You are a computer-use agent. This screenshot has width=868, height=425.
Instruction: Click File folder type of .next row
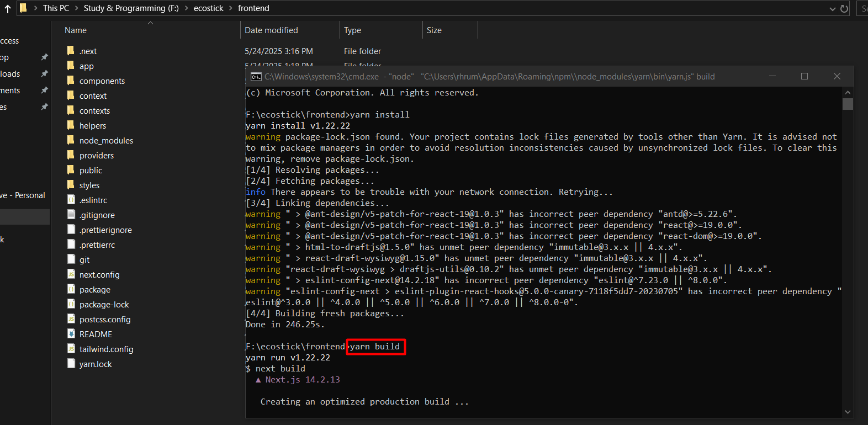362,51
